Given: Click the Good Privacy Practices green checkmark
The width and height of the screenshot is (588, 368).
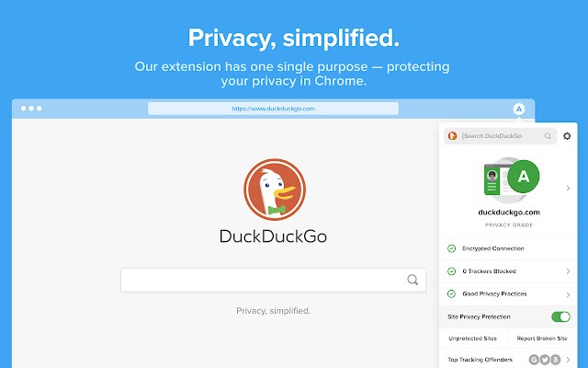Looking at the screenshot, I should [x=451, y=293].
